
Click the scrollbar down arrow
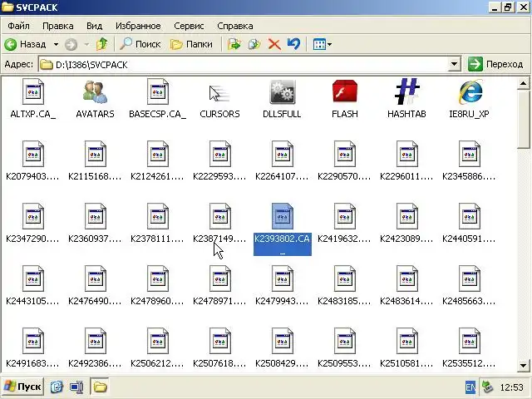point(523,366)
